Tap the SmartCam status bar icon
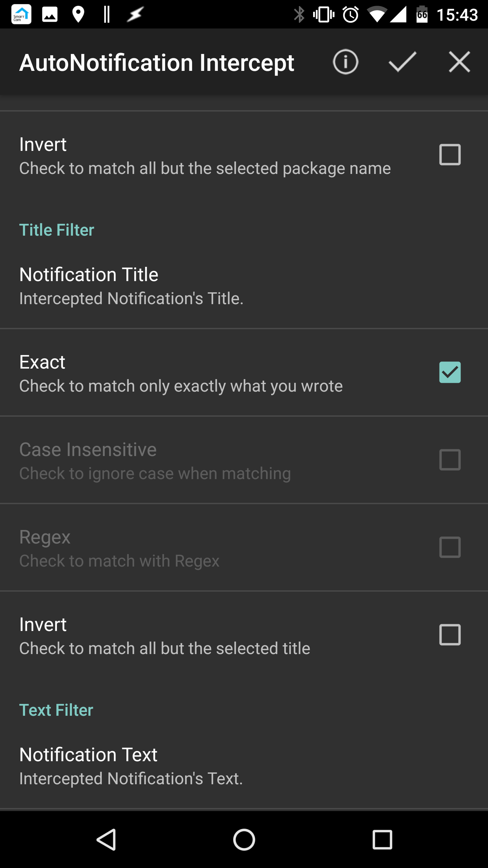This screenshot has width=488, height=868. click(21, 15)
